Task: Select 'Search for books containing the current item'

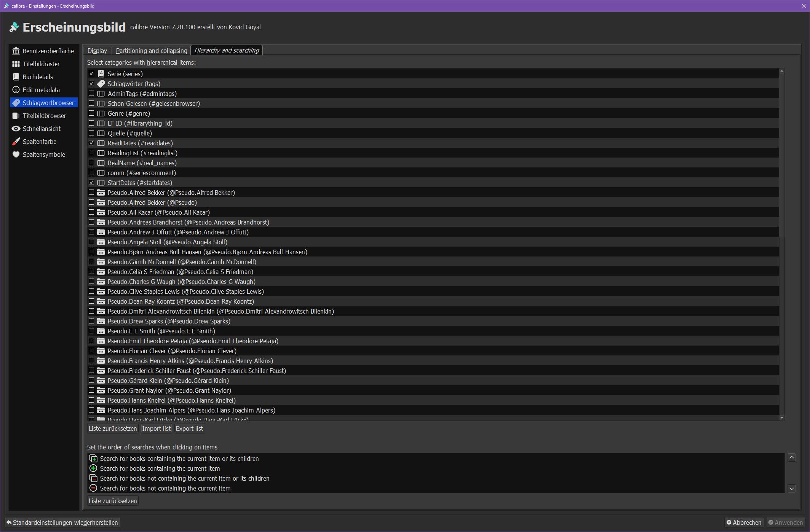Action: tap(160, 468)
